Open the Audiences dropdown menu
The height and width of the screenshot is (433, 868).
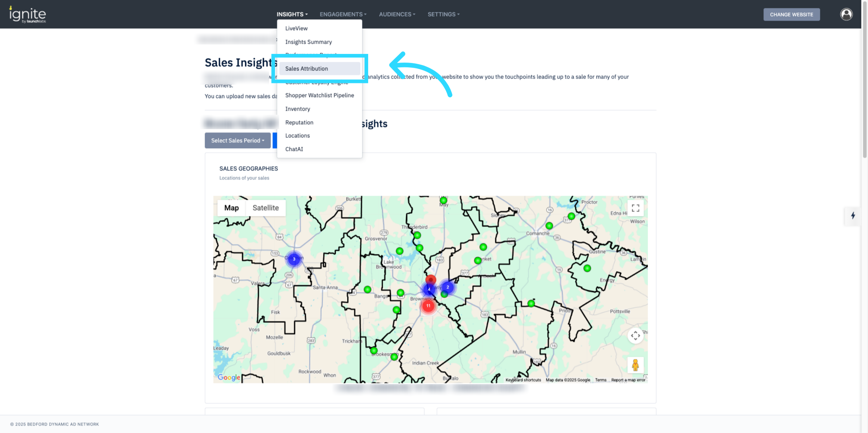[x=397, y=14]
